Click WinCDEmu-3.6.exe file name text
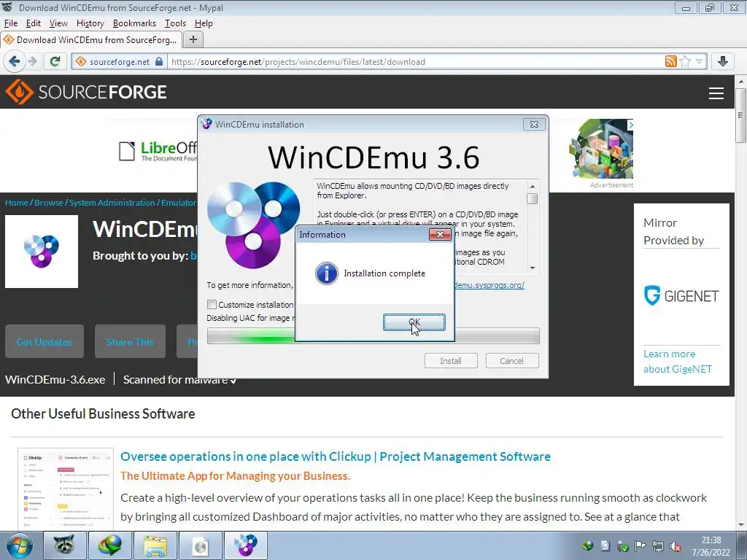Screen dimensions: 747x560 55,379
